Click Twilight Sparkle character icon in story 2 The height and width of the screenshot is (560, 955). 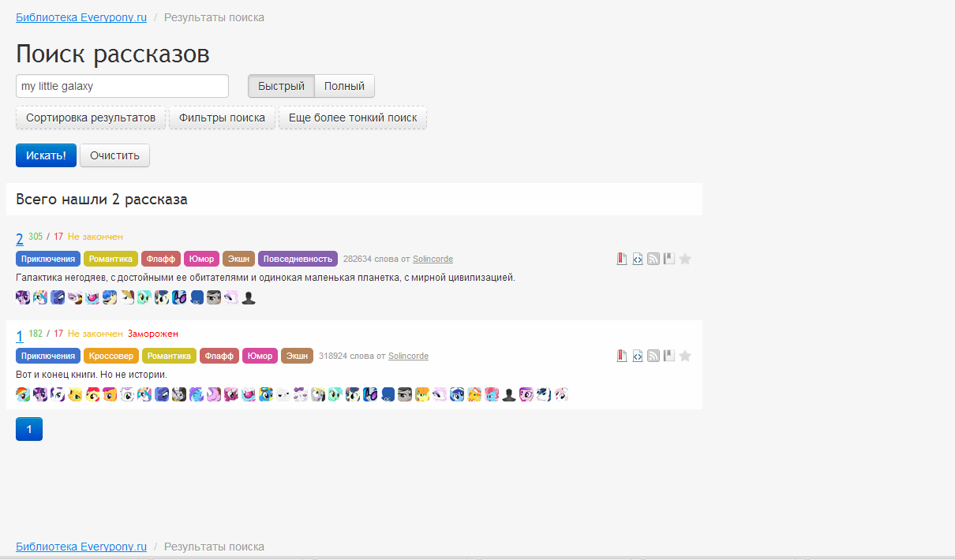pos(23,297)
